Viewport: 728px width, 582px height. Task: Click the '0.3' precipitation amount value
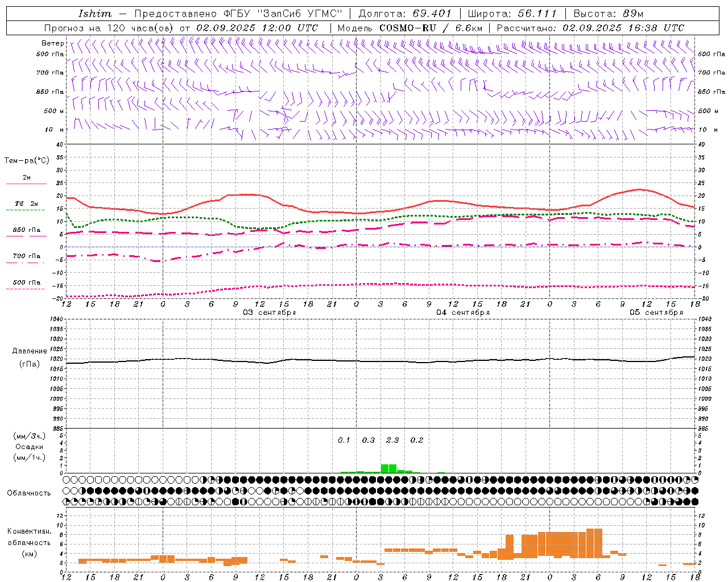(369, 440)
